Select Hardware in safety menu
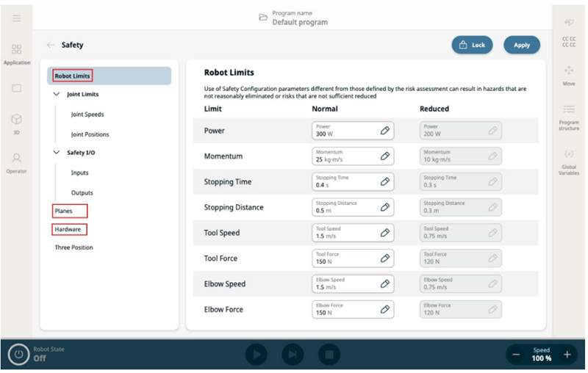This screenshot has height=373, width=588. coord(68,229)
